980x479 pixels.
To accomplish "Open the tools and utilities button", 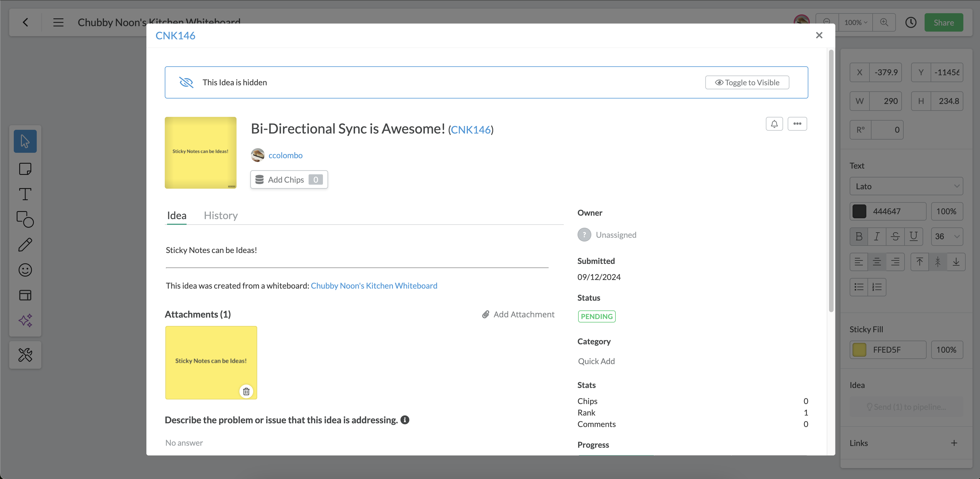I will tap(25, 355).
